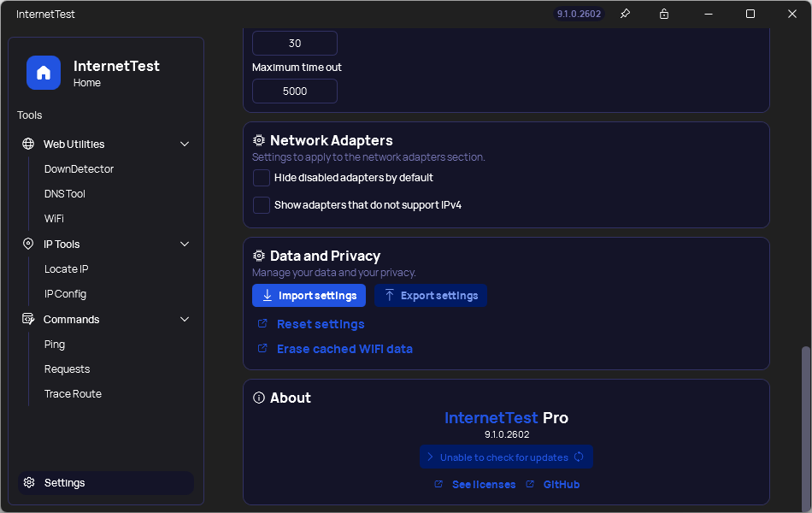Enable Hide disabled adapters by default
The width and height of the screenshot is (812, 513).
pos(262,178)
